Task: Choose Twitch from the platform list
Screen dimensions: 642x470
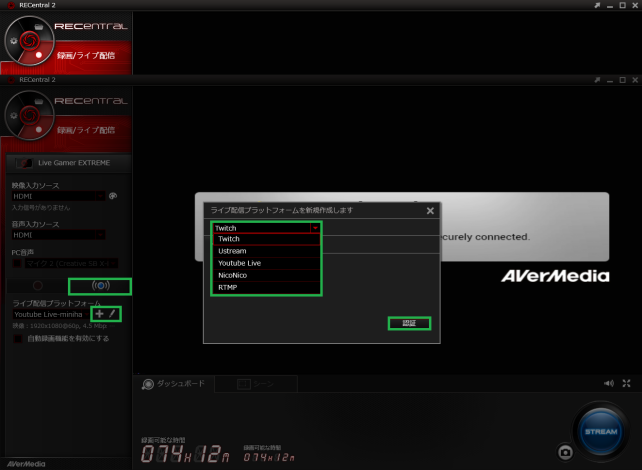Action: coord(267,239)
